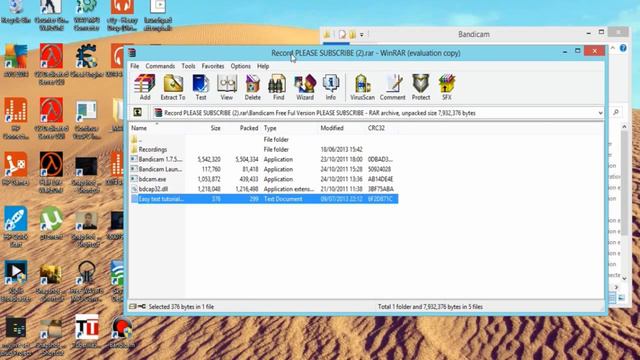Select the Bandicam Laun... application row
Screen dimensions: 640x360
(264, 169)
